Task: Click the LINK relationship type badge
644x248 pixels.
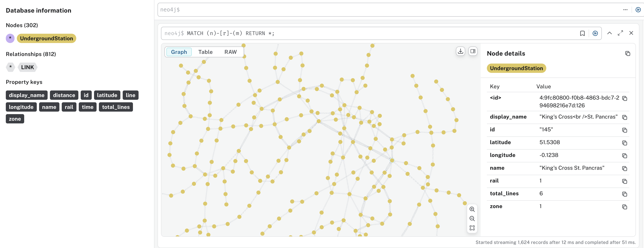Action: (27, 67)
